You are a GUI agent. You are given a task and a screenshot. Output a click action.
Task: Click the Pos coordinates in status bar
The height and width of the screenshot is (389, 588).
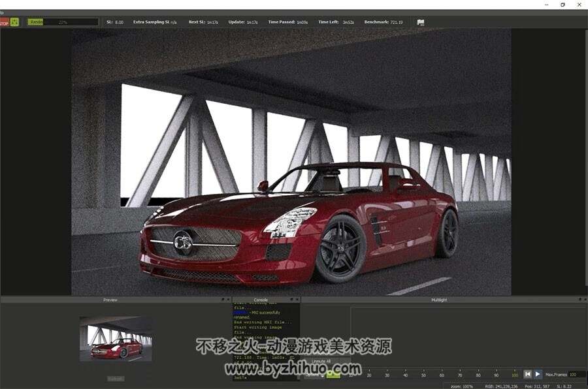(537, 386)
